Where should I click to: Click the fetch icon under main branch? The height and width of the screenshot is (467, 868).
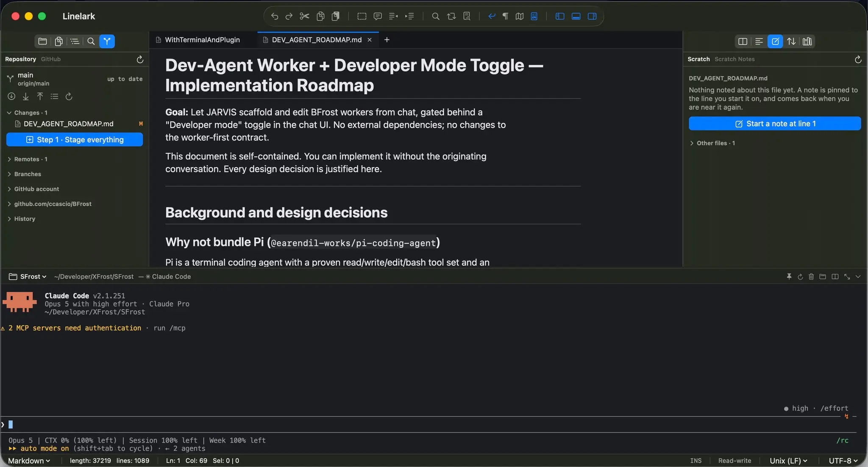point(11,97)
